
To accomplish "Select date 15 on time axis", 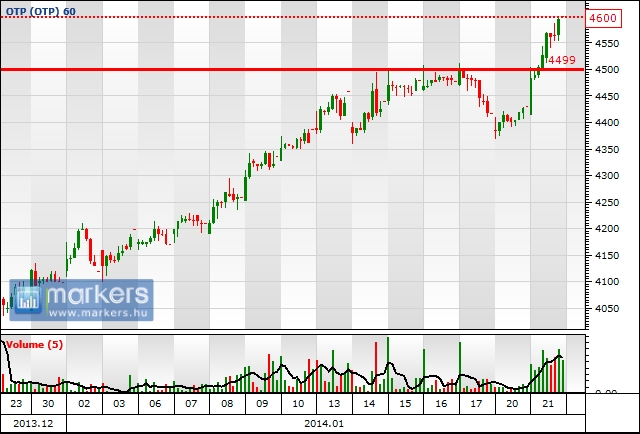I will [x=405, y=404].
